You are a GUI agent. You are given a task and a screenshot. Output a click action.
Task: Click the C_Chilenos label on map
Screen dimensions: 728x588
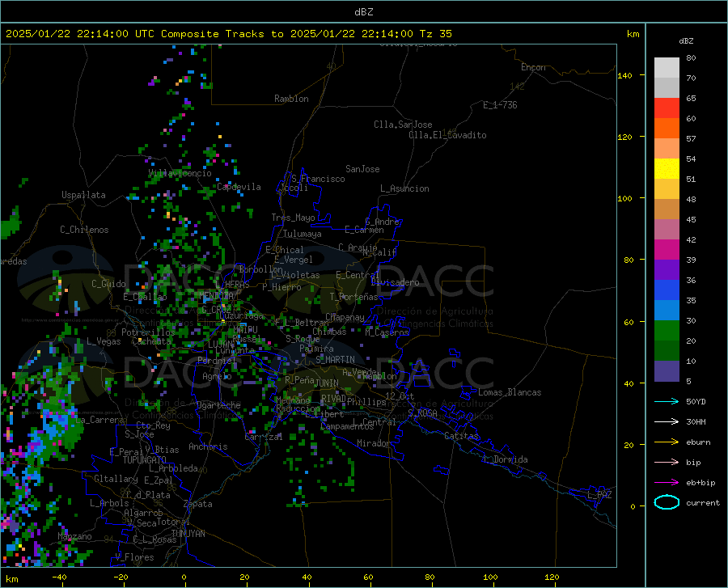84,230
